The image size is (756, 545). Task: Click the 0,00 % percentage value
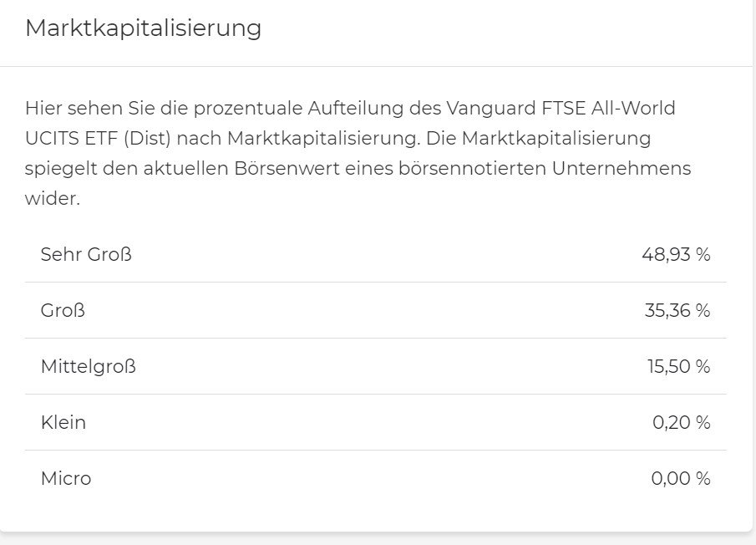(680, 478)
